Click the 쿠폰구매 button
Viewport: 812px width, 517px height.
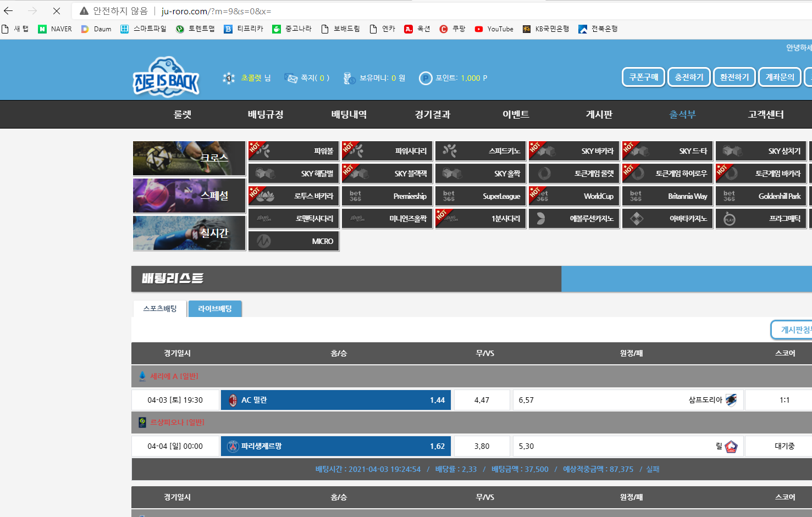pos(643,77)
